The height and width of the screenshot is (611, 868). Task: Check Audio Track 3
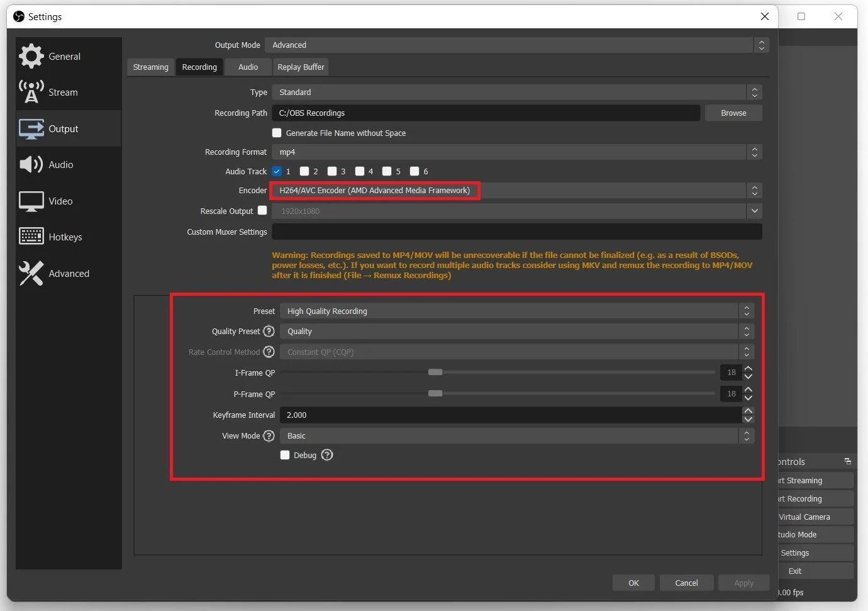(x=332, y=171)
